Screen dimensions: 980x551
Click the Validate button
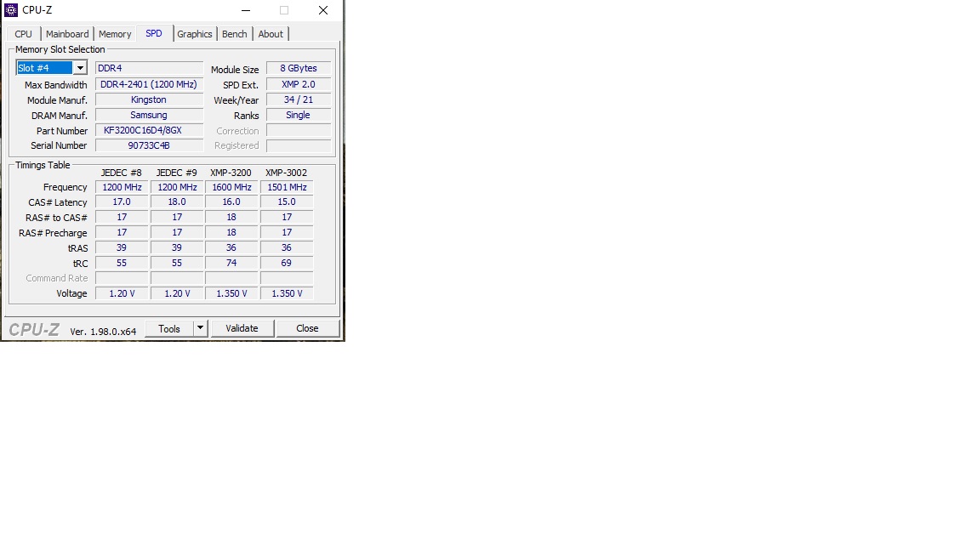242,328
